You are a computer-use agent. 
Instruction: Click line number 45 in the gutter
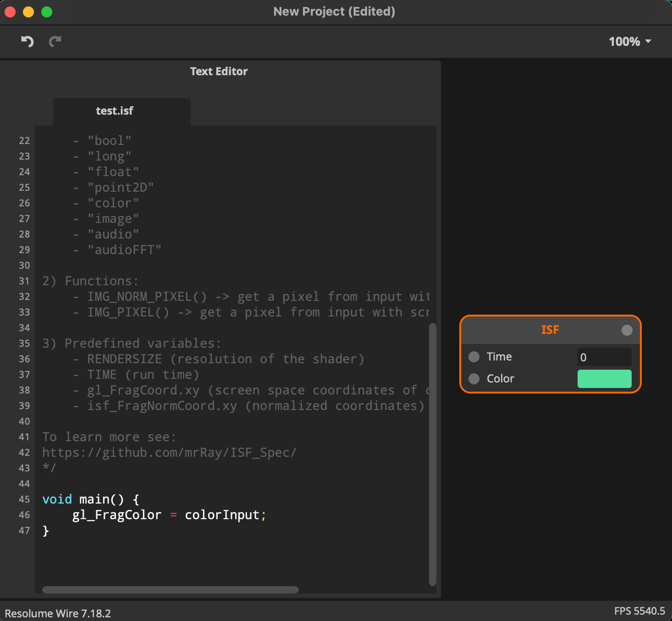[24, 499]
